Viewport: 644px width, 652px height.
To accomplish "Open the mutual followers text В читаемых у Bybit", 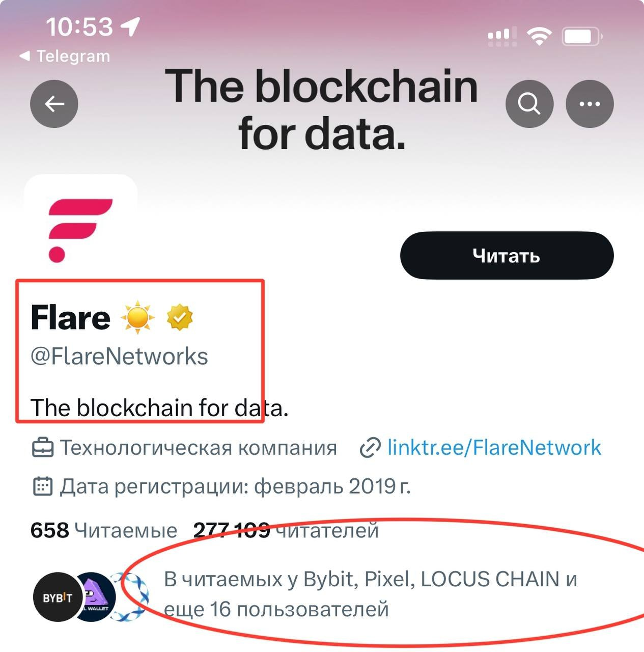I will pyautogui.click(x=370, y=594).
